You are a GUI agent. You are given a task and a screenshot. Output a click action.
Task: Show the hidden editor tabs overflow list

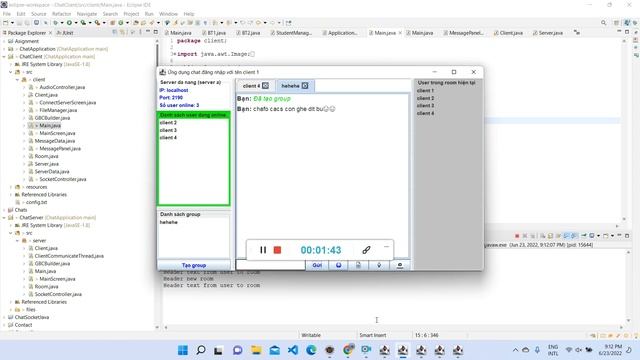pyautogui.click(x=577, y=33)
